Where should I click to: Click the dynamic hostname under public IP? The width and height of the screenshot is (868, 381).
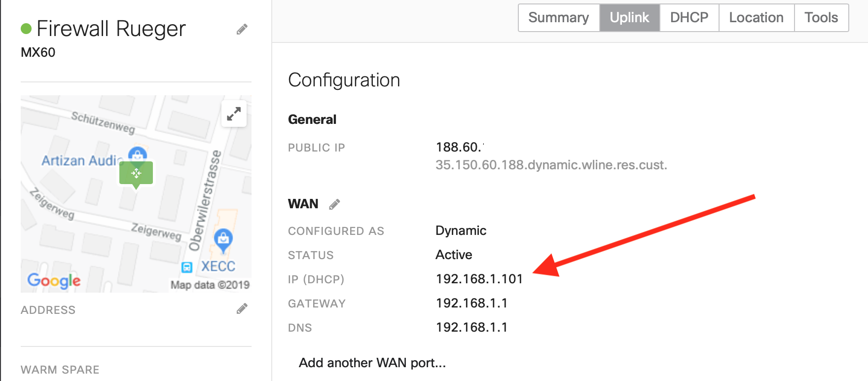pos(551,165)
